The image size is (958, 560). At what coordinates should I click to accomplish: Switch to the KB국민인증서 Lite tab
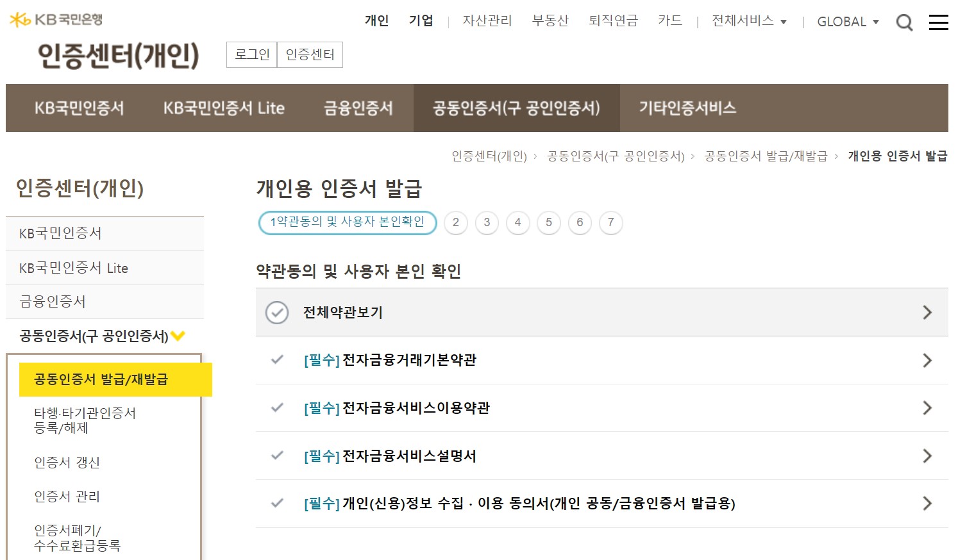223,108
